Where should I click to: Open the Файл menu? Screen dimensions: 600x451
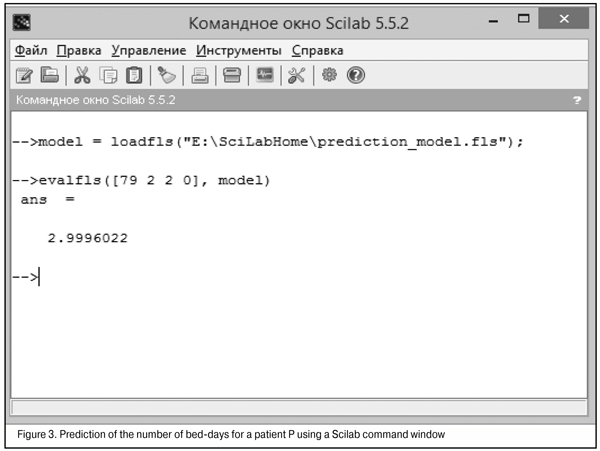tap(31, 50)
